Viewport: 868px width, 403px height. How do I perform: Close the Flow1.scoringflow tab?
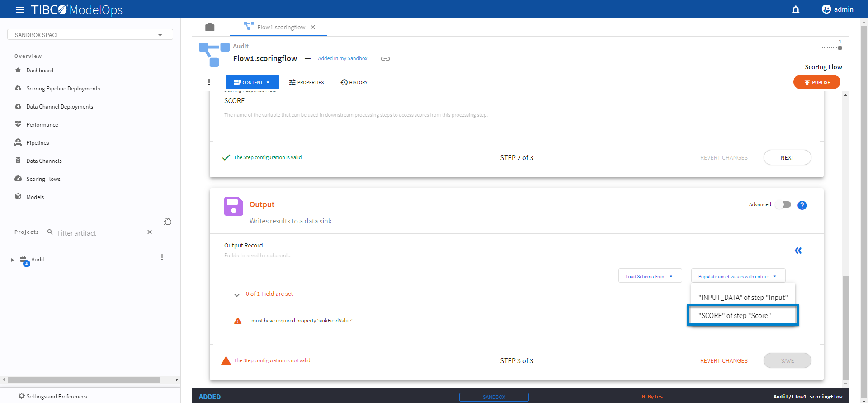[x=313, y=27]
